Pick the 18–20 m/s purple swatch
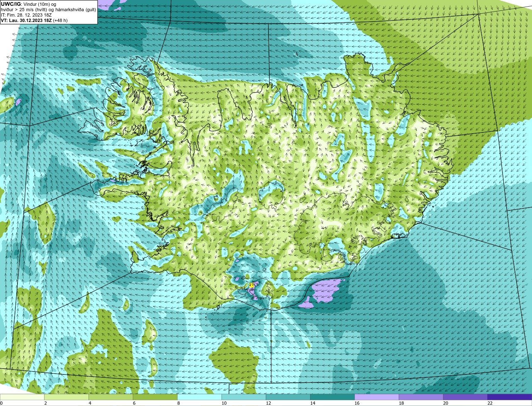This screenshot has height=406, width=532. tap(421, 397)
